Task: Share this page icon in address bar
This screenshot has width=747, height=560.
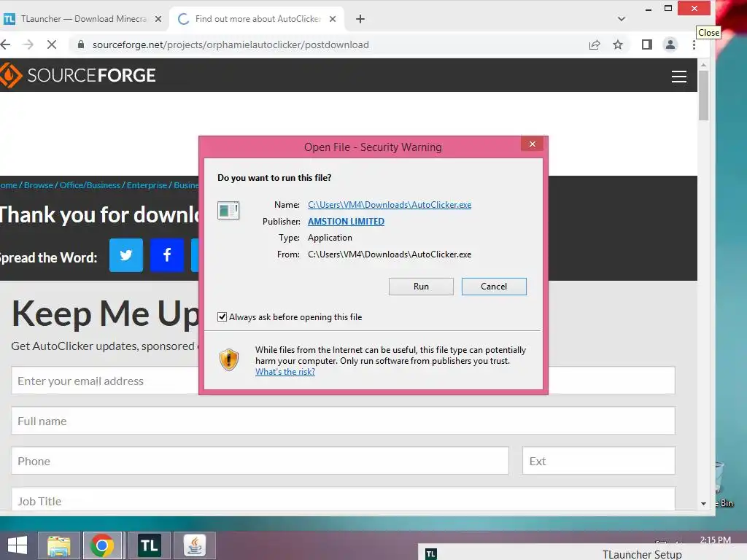Action: tap(594, 44)
